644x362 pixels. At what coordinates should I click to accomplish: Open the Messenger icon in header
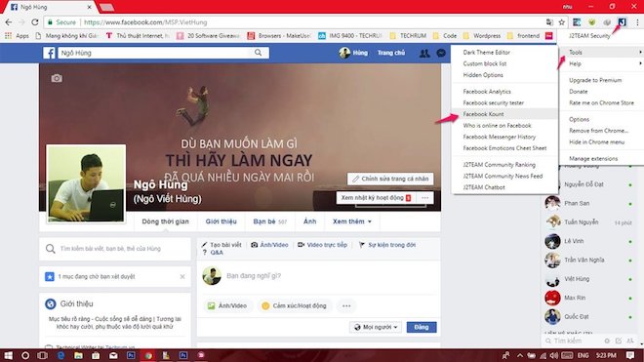[441, 53]
